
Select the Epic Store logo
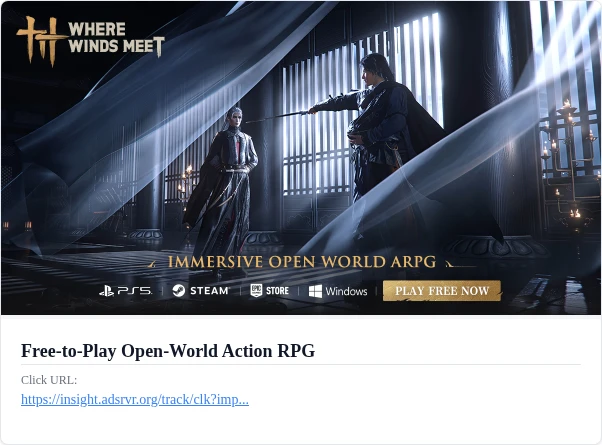tap(270, 291)
